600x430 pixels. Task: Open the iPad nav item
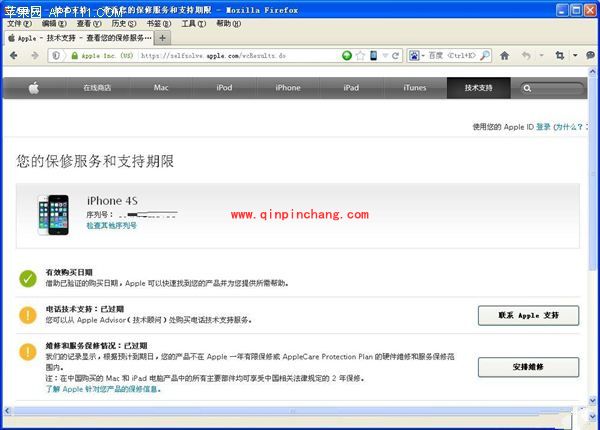tap(351, 88)
